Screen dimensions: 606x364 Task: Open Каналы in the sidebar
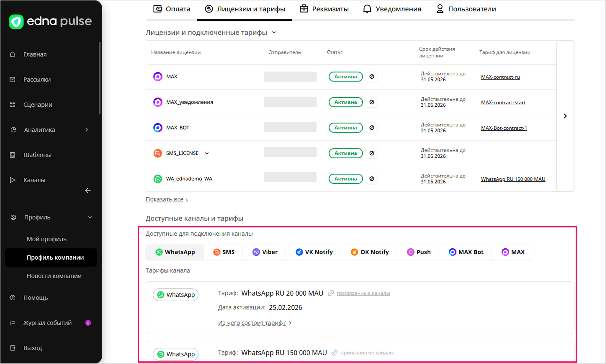[x=34, y=180]
